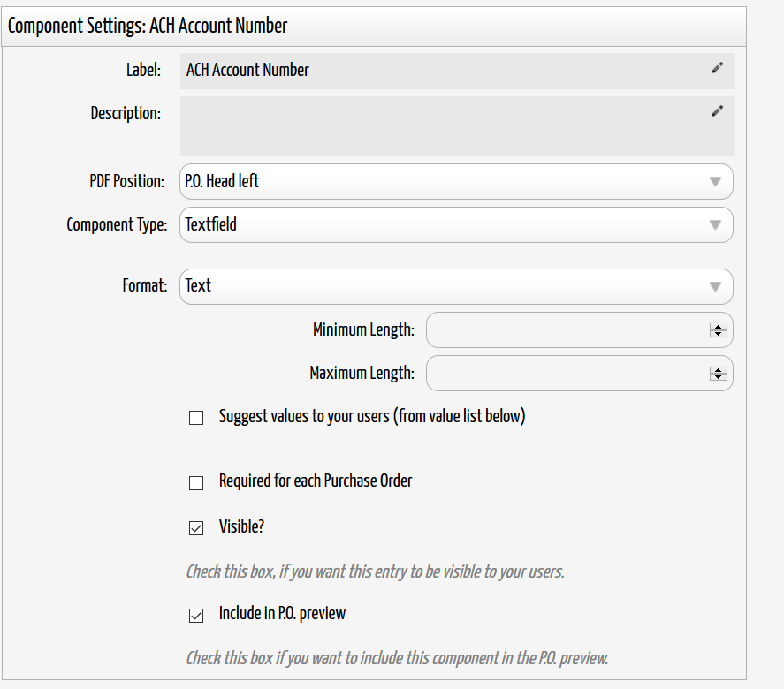This screenshot has height=689, width=784.
Task: Open the PDF Position combo showing P.O. Head left
Action: [456, 181]
